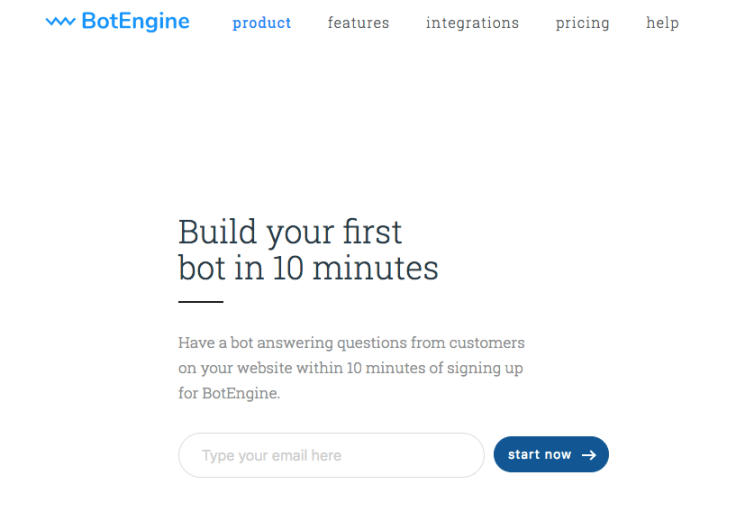Open the product navigation item

pyautogui.click(x=262, y=23)
